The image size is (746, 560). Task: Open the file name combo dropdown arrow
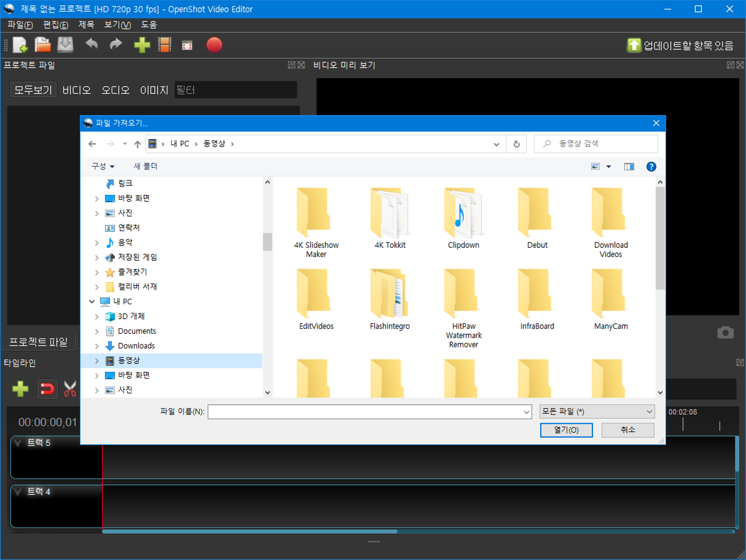click(x=527, y=412)
